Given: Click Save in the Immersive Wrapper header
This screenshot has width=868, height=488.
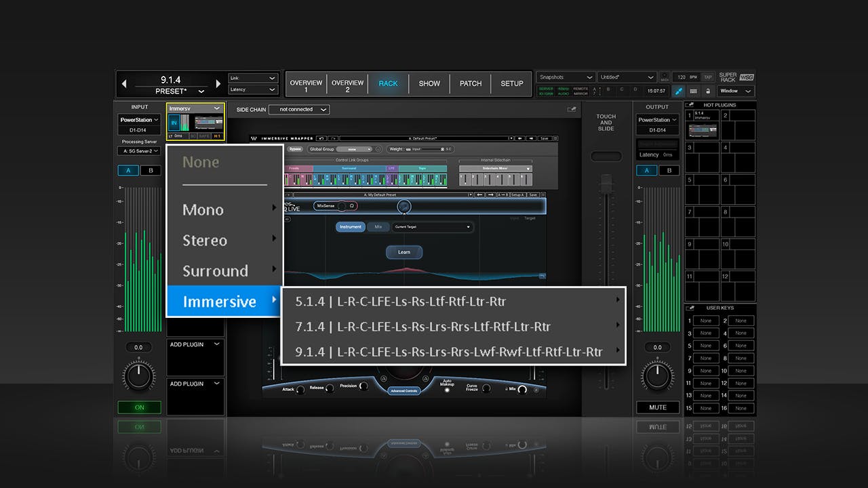Looking at the screenshot, I should tap(546, 138).
